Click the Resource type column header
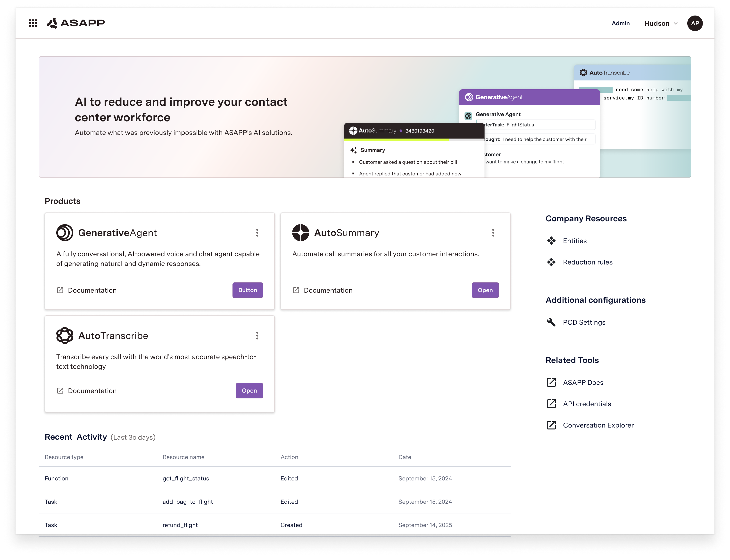730x560 pixels. pos(64,457)
